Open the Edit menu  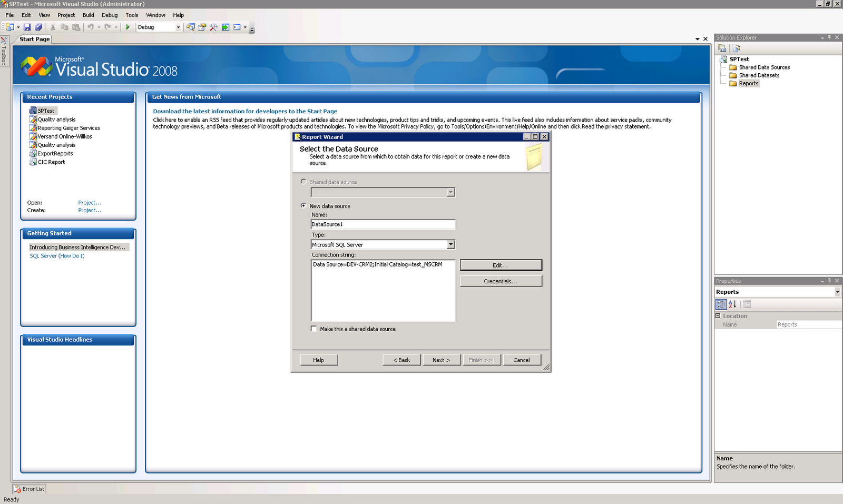(26, 15)
